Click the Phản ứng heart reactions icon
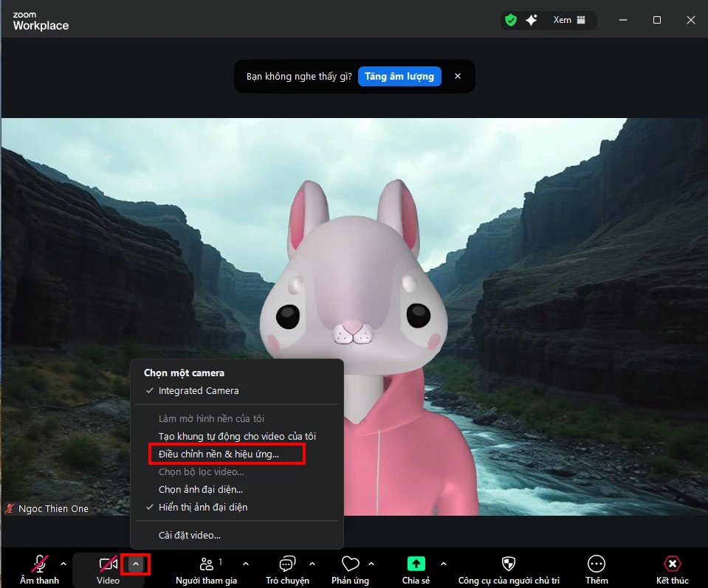The width and height of the screenshot is (708, 588). tap(351, 565)
